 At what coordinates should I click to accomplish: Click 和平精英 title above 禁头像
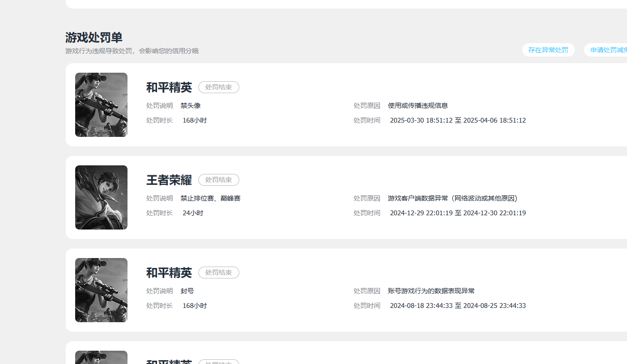169,87
